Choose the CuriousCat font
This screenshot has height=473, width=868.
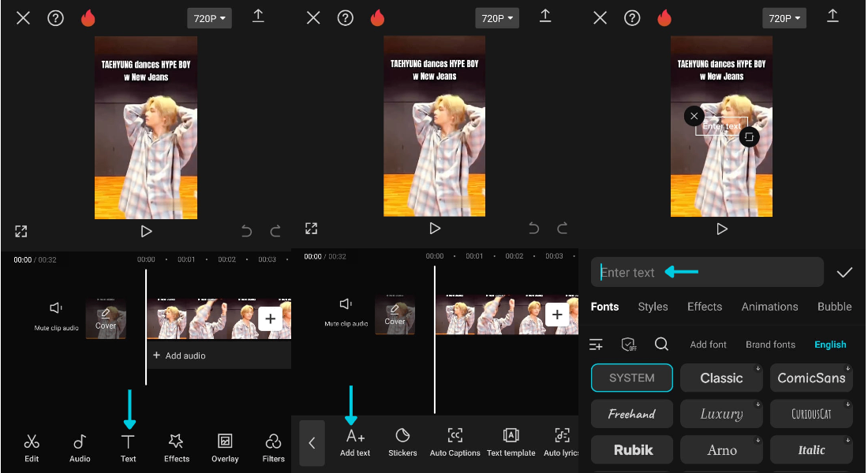[811, 414]
